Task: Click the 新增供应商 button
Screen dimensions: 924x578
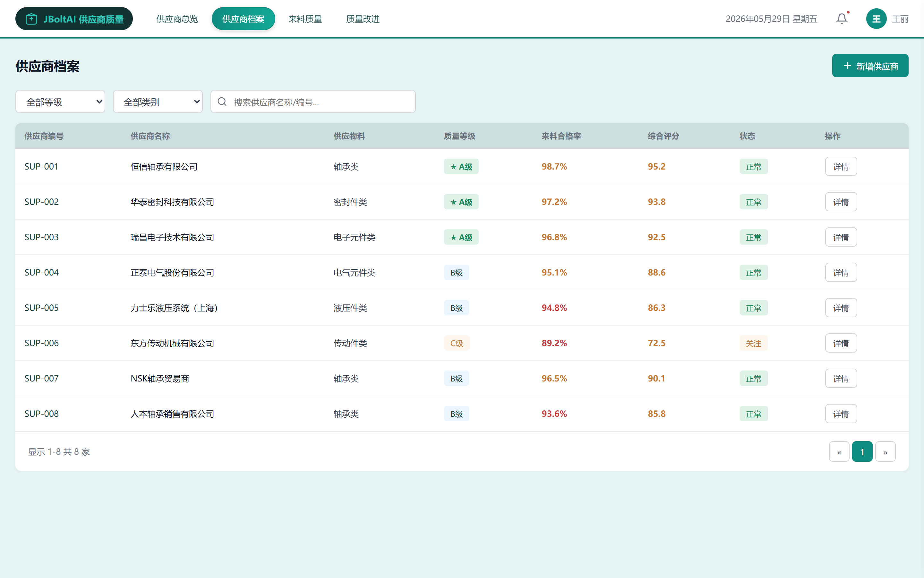Action: pyautogui.click(x=870, y=66)
